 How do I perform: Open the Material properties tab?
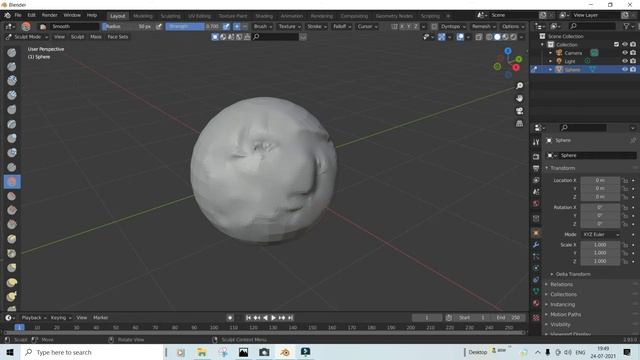pyautogui.click(x=536, y=303)
